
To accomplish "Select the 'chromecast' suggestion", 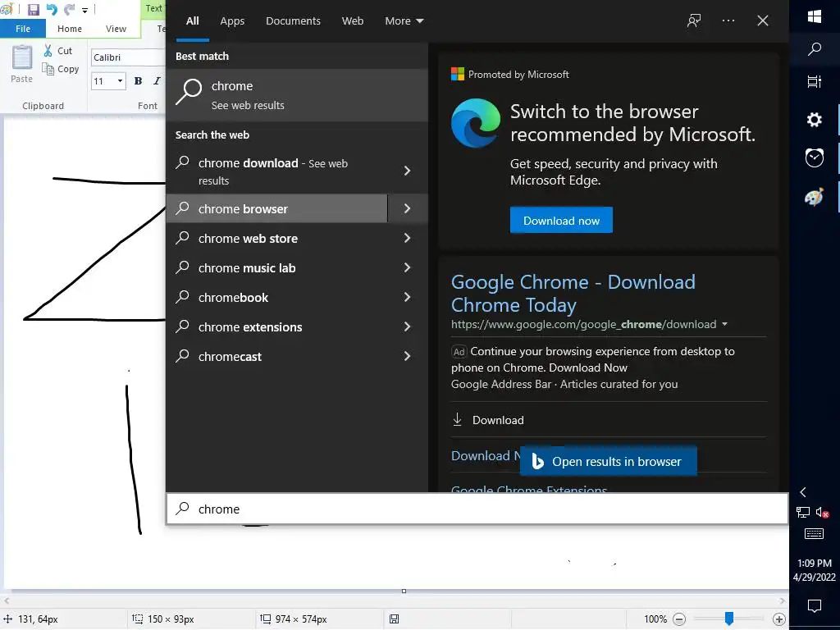I will coord(277,356).
